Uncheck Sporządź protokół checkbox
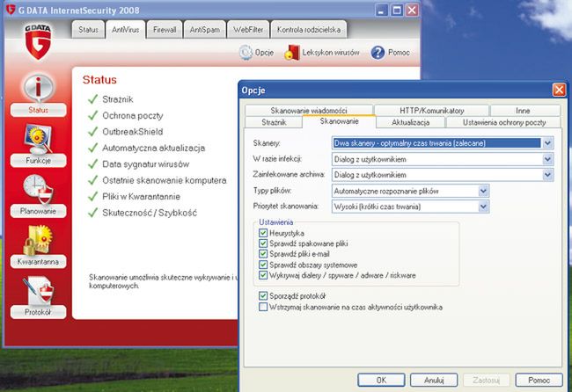Image resolution: width=572 pixels, height=392 pixels. [263, 296]
